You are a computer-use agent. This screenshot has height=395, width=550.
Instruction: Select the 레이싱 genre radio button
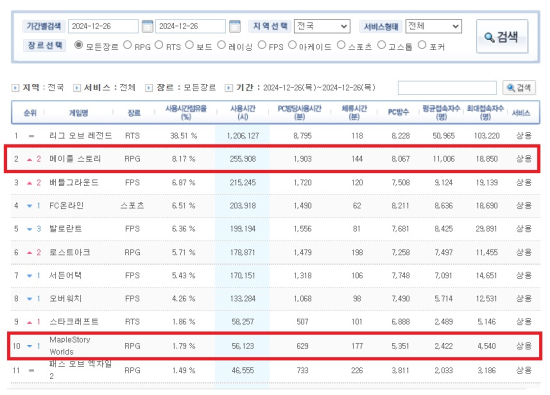[x=221, y=45]
